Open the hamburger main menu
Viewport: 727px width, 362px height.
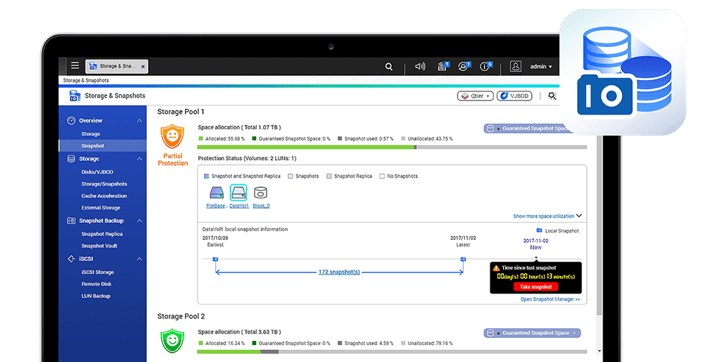coord(75,66)
